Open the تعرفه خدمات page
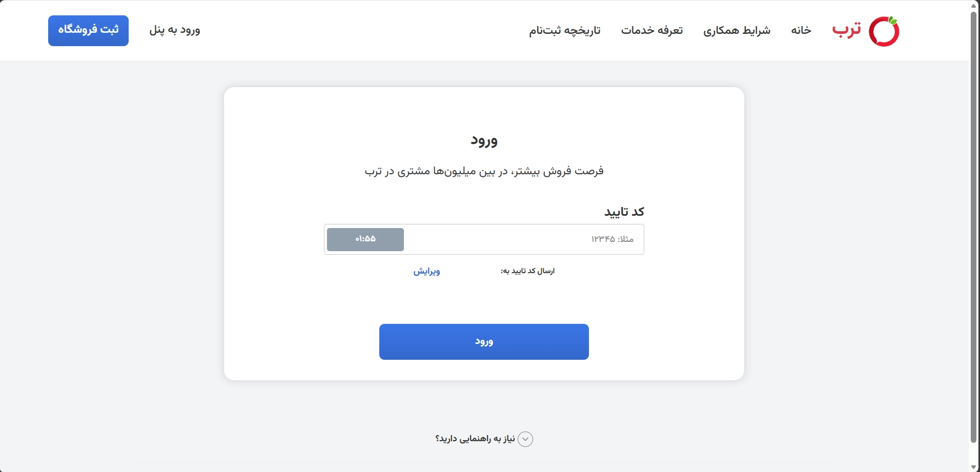The image size is (980, 472). (652, 30)
